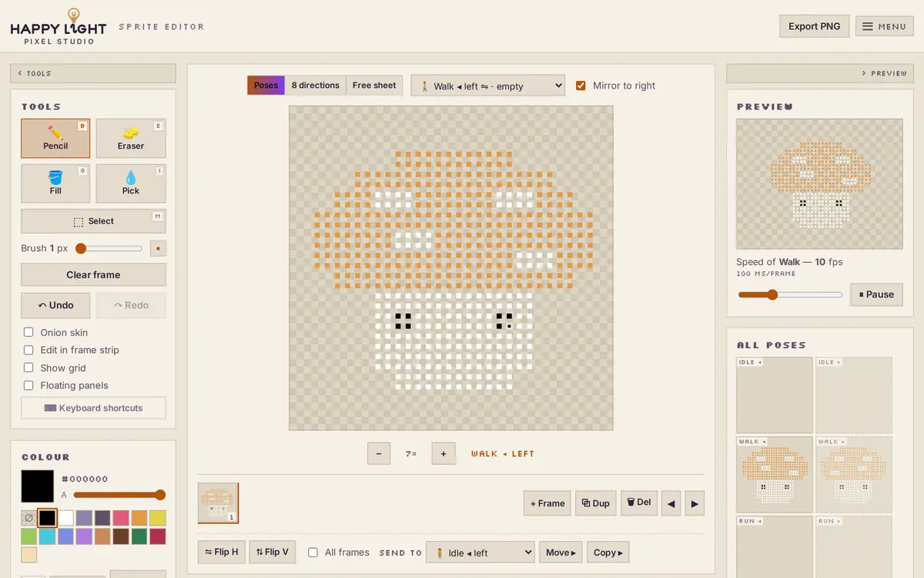
Task: Select the Pencil tool
Action: coord(55,138)
